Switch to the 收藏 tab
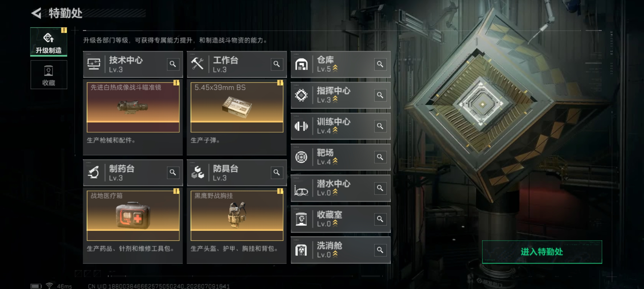The width and height of the screenshot is (644, 289). [49, 75]
